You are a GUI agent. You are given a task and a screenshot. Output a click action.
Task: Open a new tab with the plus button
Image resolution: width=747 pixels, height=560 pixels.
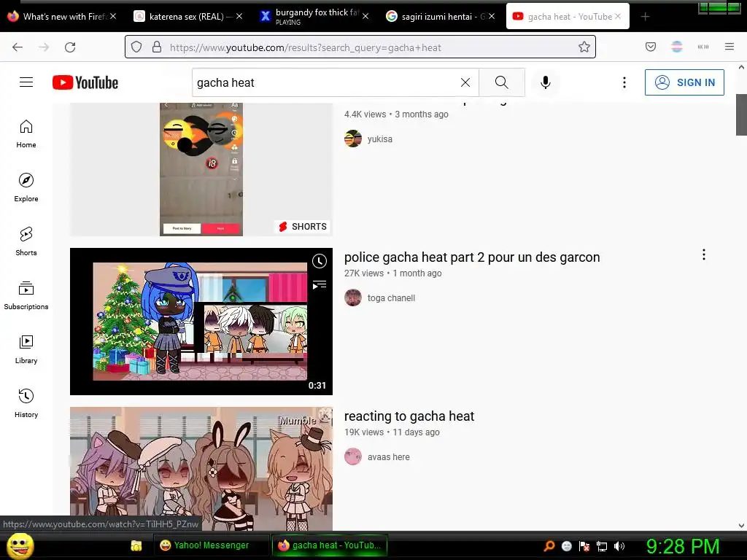tap(645, 17)
